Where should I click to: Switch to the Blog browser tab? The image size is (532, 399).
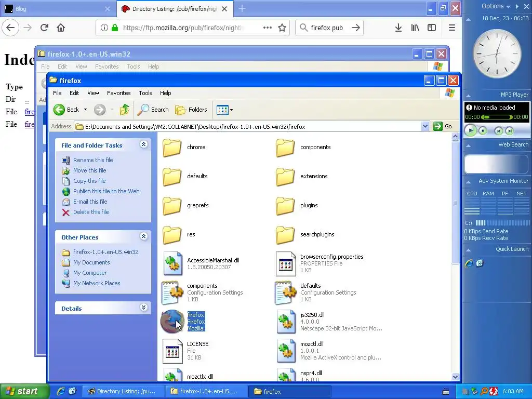point(57,9)
